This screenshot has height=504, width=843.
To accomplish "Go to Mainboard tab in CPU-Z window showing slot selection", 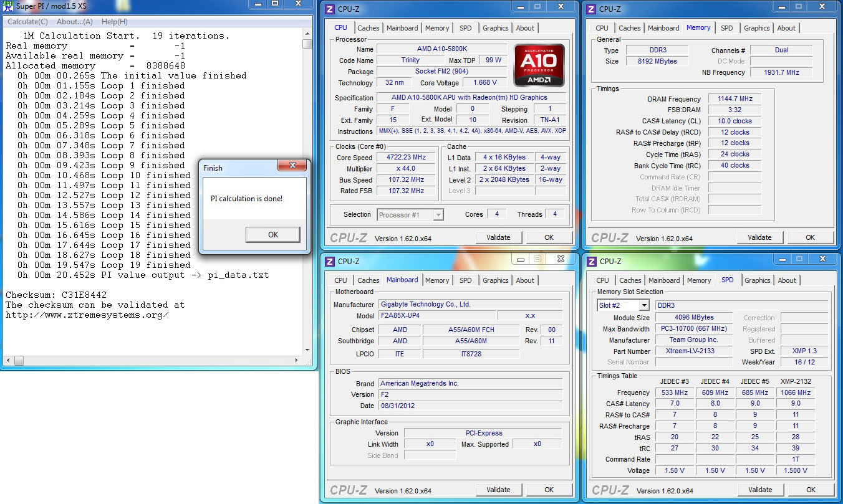I will coord(664,280).
